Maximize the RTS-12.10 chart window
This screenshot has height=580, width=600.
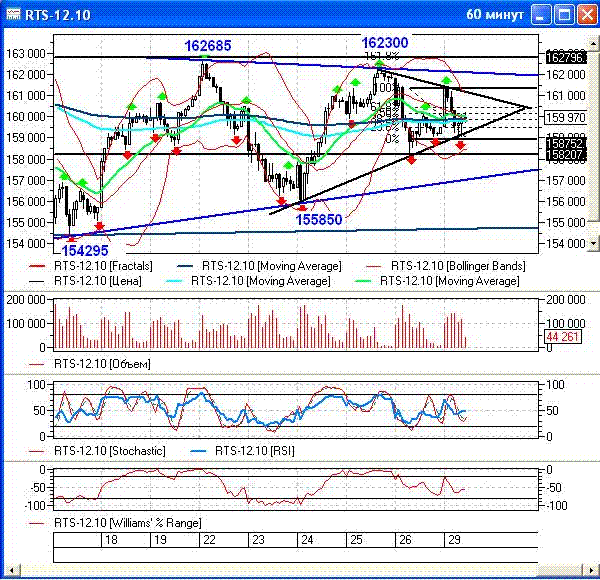(x=564, y=16)
